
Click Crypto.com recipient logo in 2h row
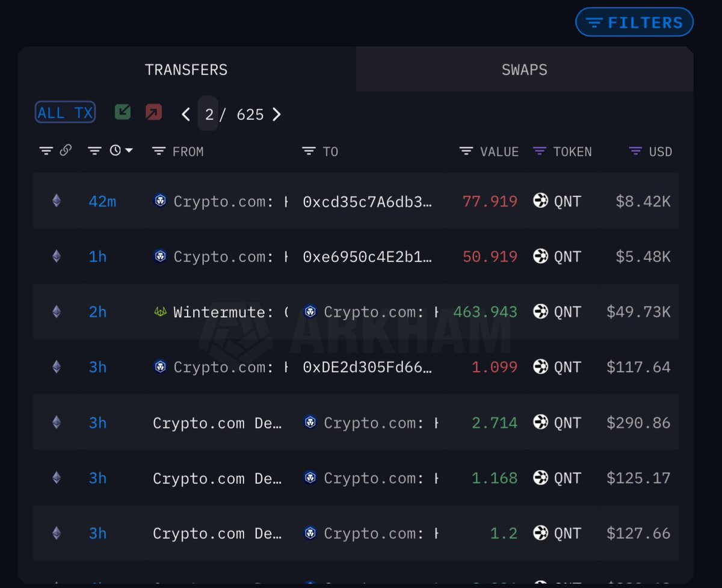tap(310, 311)
